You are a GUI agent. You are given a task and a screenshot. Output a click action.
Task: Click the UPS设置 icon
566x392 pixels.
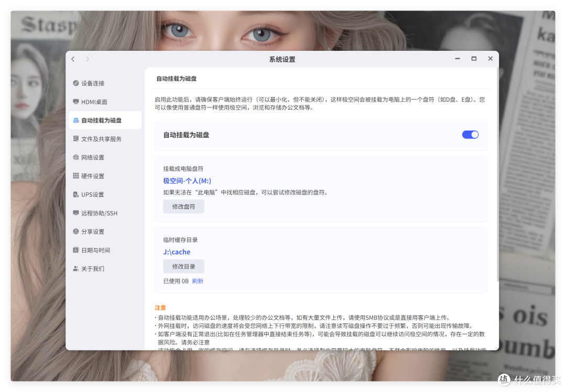tap(76, 194)
